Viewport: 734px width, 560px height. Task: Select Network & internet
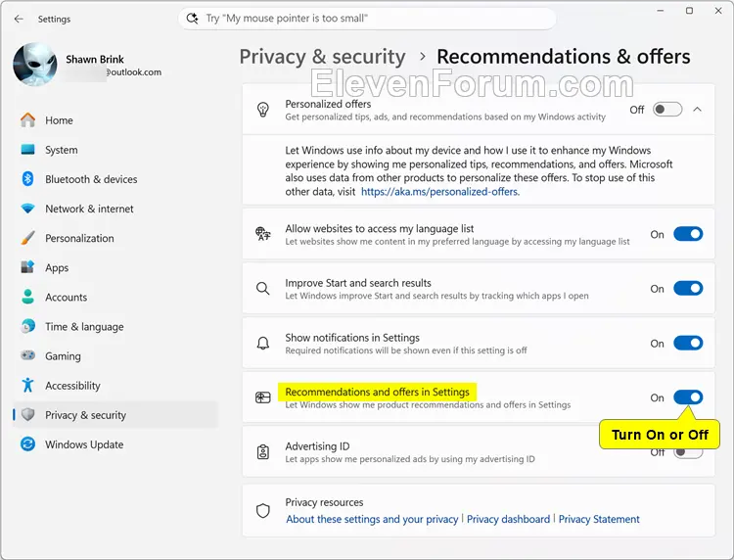point(115,209)
